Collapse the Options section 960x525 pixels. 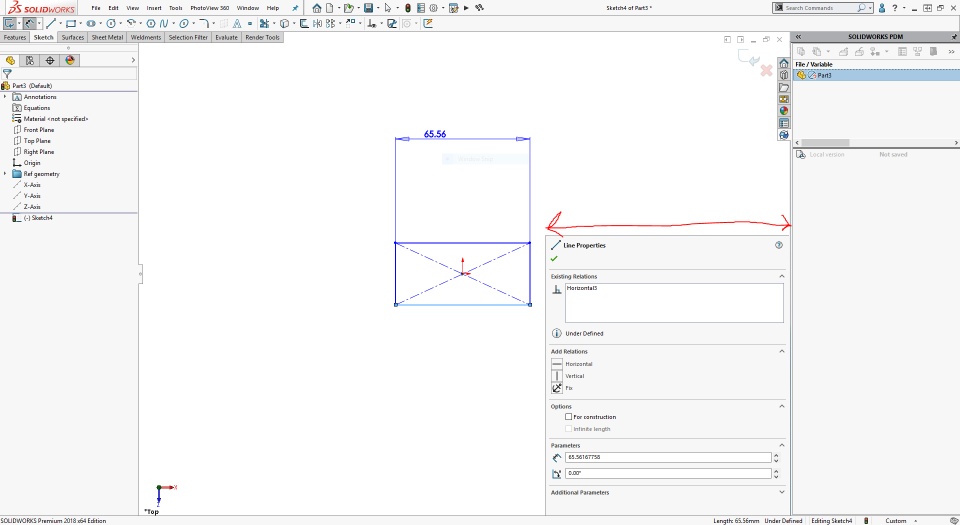[782, 406]
